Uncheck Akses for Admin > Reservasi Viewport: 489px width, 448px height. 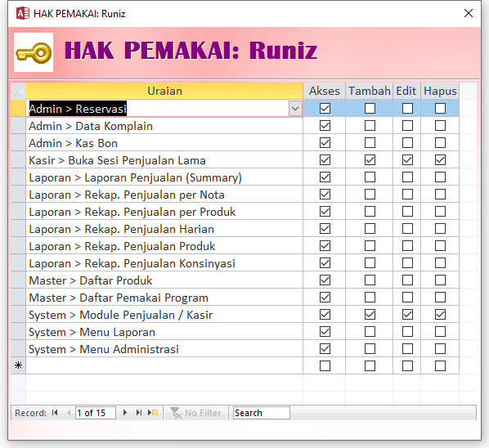click(325, 109)
